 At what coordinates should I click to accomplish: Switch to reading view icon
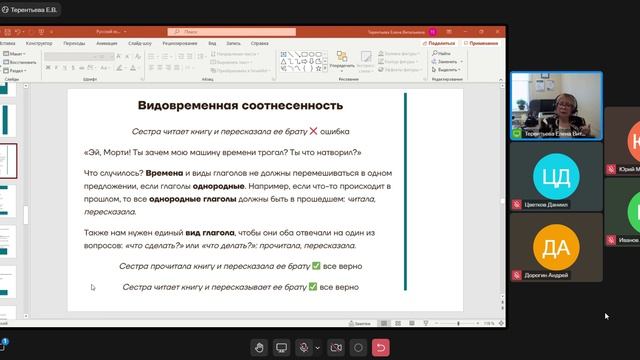click(412, 323)
